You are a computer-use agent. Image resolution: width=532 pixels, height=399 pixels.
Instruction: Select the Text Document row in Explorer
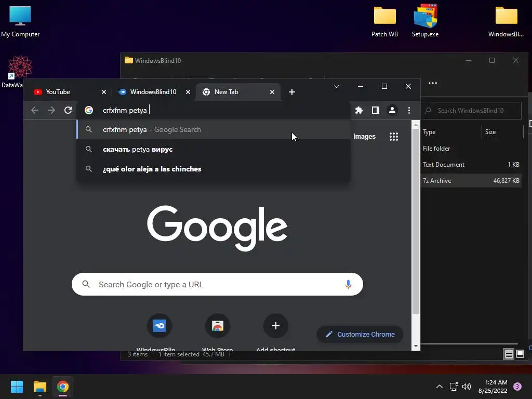click(471, 165)
